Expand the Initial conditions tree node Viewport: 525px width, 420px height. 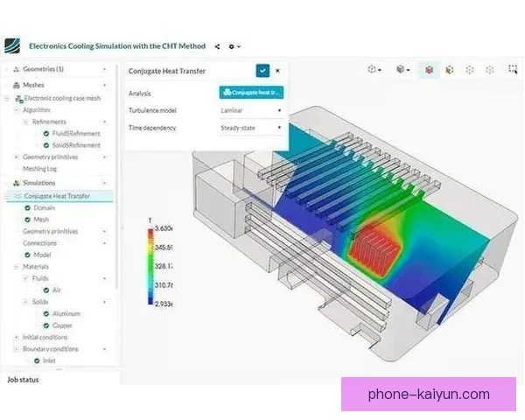[x=16, y=337]
